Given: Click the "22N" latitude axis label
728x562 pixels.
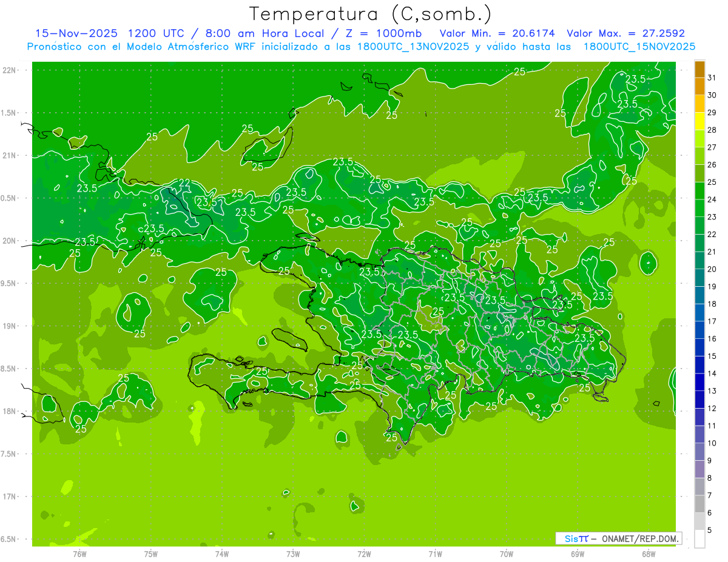Looking at the screenshot, I should pos(9,70).
